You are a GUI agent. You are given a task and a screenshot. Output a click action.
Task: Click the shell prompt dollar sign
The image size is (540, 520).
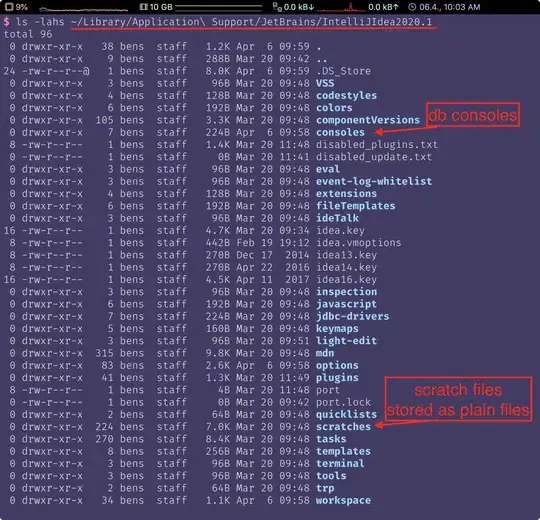click(7, 22)
